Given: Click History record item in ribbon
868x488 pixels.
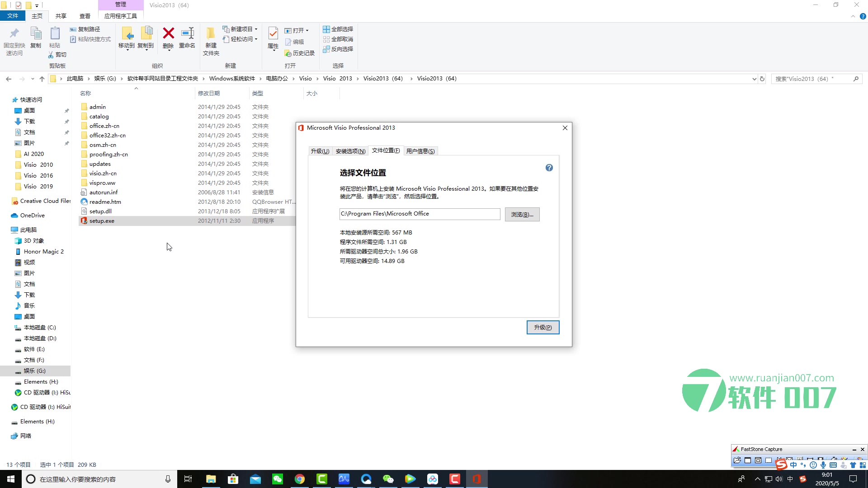Looking at the screenshot, I should (x=299, y=53).
